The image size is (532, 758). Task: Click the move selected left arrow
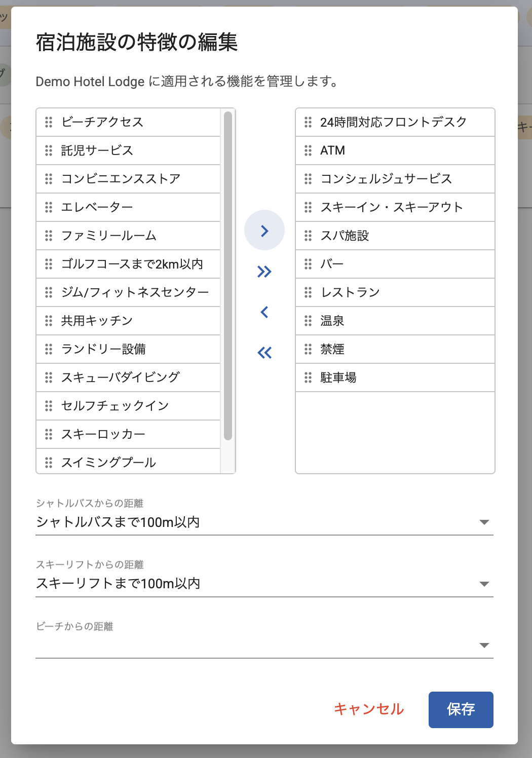coord(264,312)
